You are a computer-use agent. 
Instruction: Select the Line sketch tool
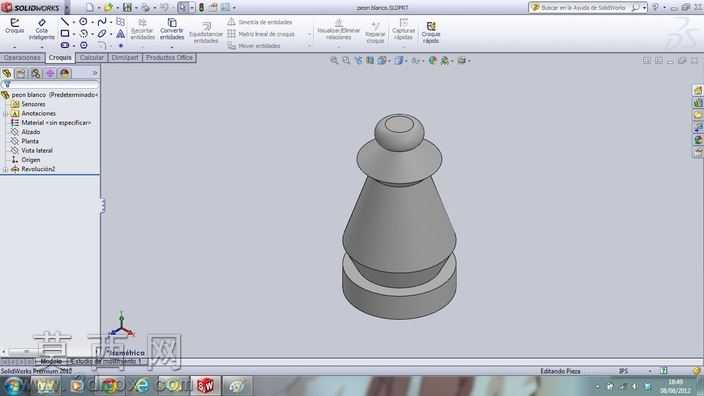click(65, 22)
